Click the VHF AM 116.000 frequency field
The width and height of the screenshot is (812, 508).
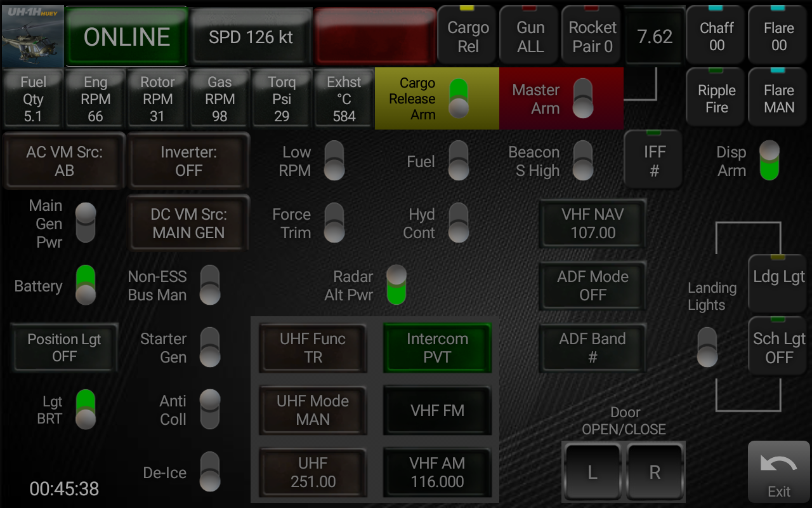pos(437,472)
